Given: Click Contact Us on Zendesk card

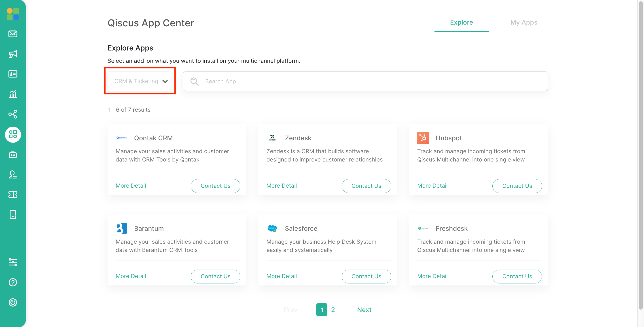Looking at the screenshot, I should click(366, 186).
